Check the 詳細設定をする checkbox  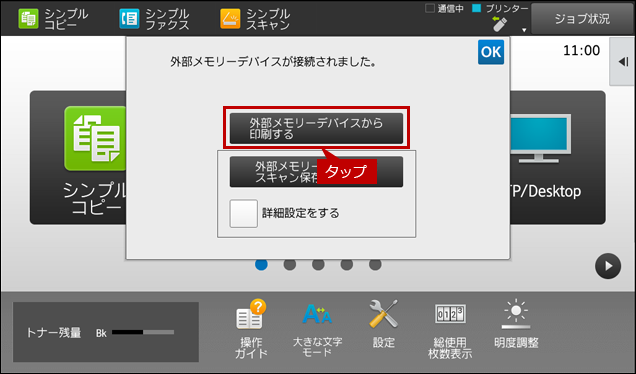pyautogui.click(x=243, y=213)
